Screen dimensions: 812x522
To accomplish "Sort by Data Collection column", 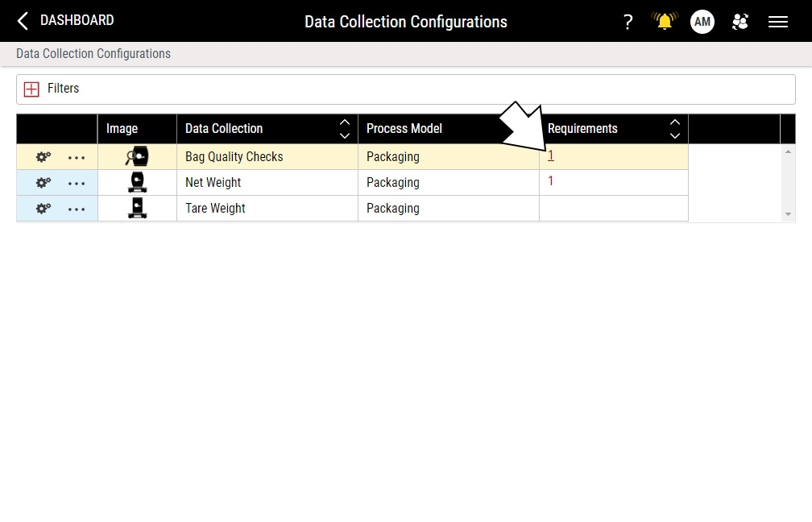I will (x=345, y=129).
